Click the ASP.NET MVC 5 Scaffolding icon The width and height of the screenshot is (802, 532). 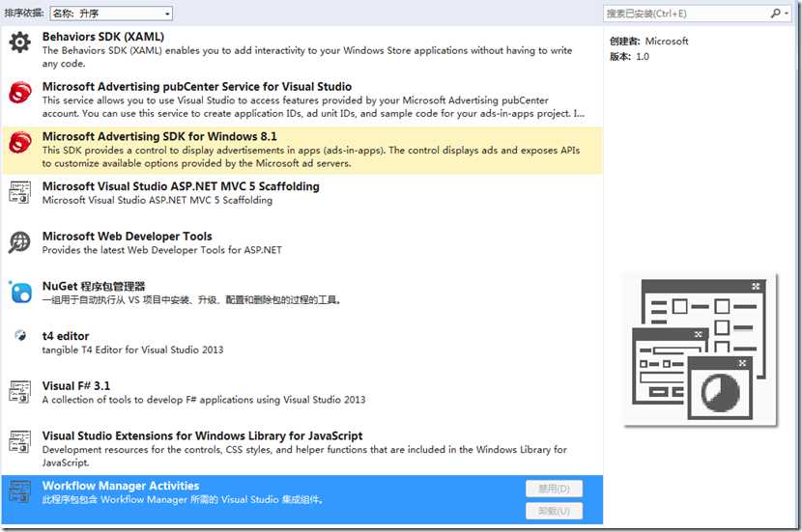coord(19,192)
